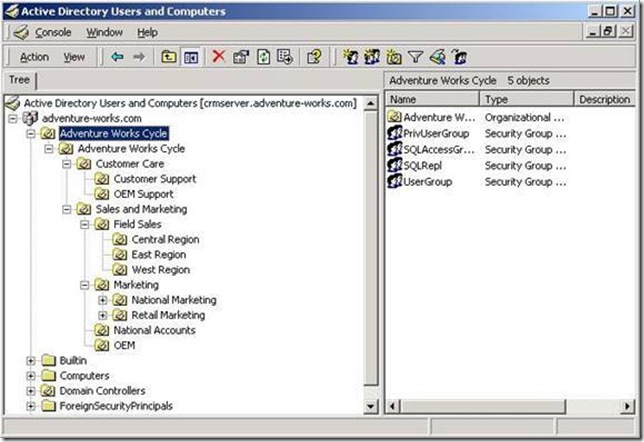Select the Adventure W... organizational unit in list

pos(439,117)
